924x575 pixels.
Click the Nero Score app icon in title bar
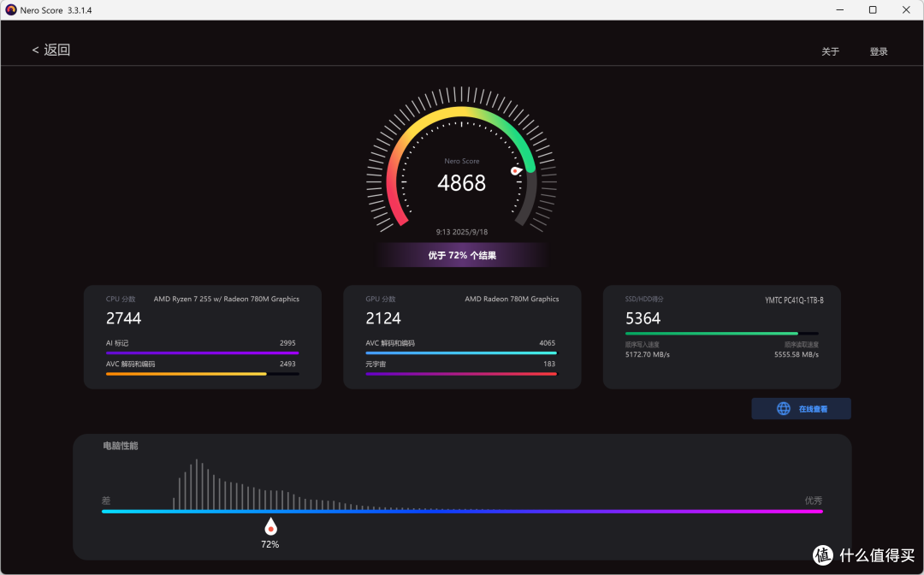(x=10, y=10)
